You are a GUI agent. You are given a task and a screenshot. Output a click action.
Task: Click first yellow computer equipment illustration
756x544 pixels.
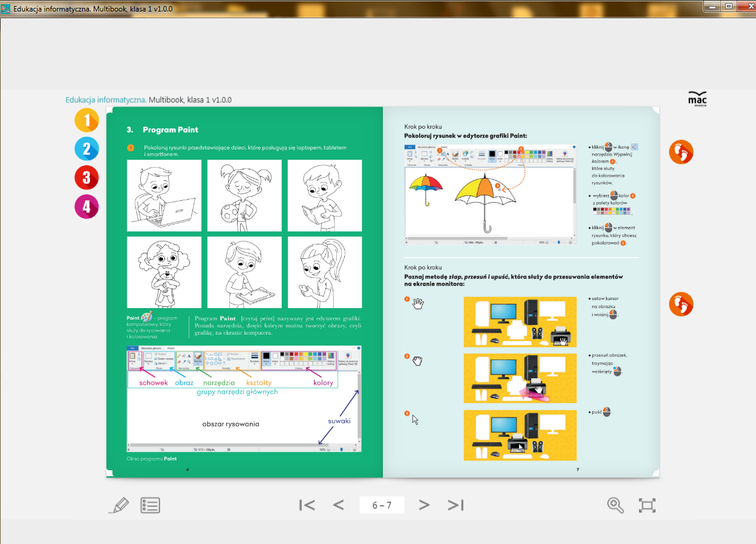[520, 322]
